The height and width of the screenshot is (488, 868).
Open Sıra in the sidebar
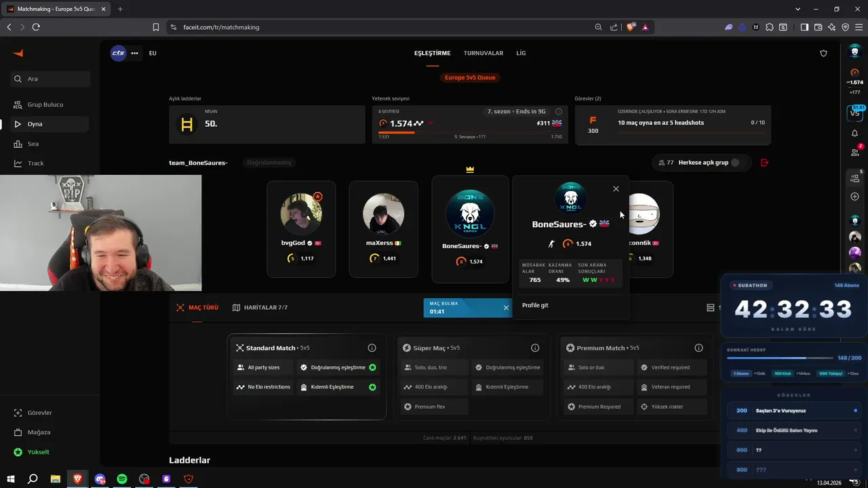tap(50, 144)
